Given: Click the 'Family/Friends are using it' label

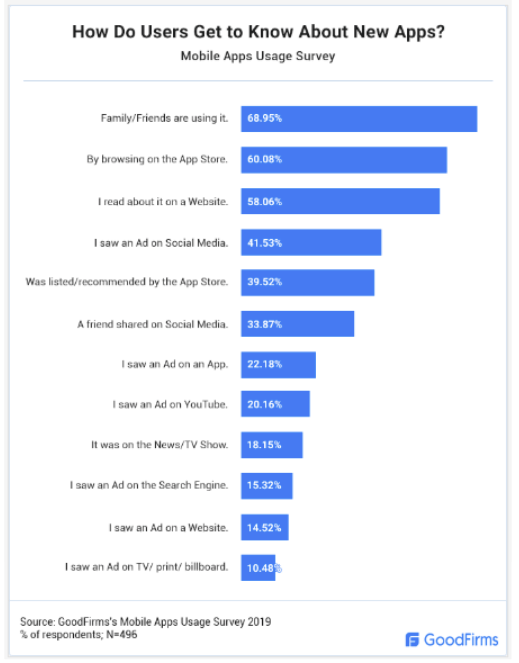Looking at the screenshot, I should click(x=165, y=118).
